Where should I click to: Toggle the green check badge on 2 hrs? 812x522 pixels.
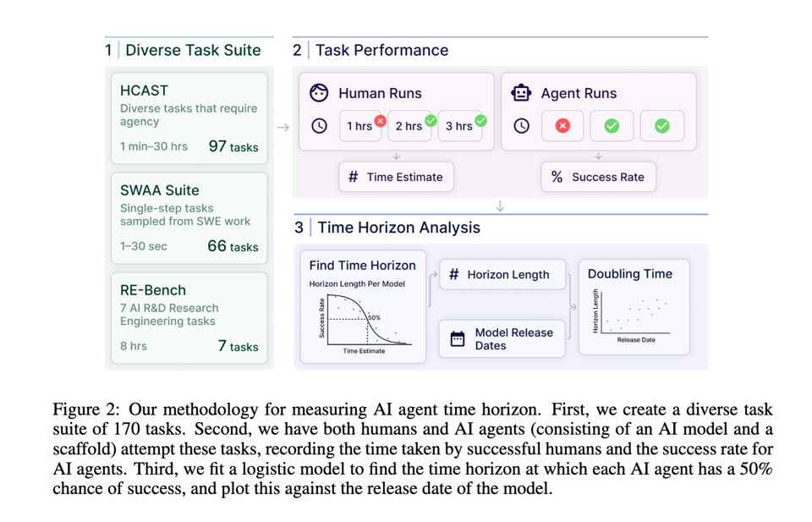(431, 121)
